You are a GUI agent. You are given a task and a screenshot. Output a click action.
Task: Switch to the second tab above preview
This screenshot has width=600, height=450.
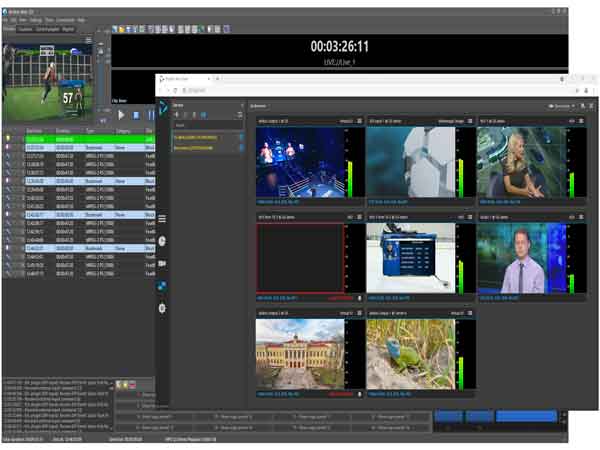coord(25,29)
